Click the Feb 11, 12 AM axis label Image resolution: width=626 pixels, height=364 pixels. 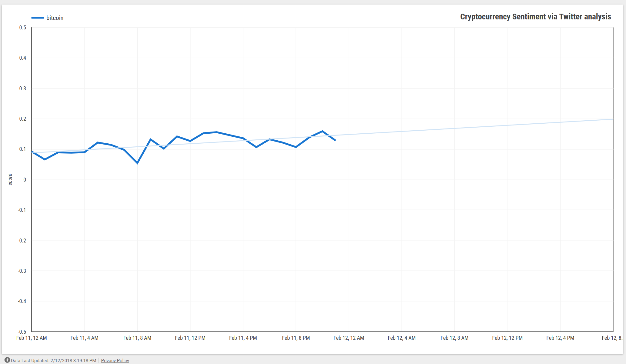(32, 338)
